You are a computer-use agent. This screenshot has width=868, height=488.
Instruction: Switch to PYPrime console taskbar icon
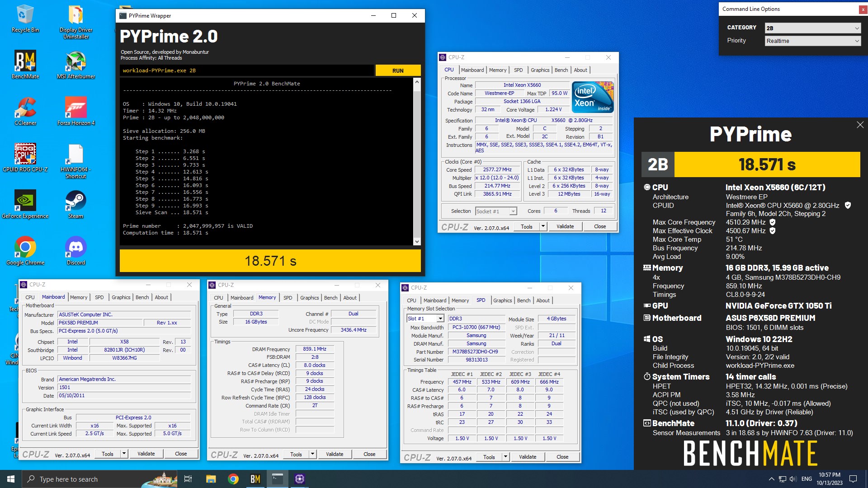click(x=278, y=479)
